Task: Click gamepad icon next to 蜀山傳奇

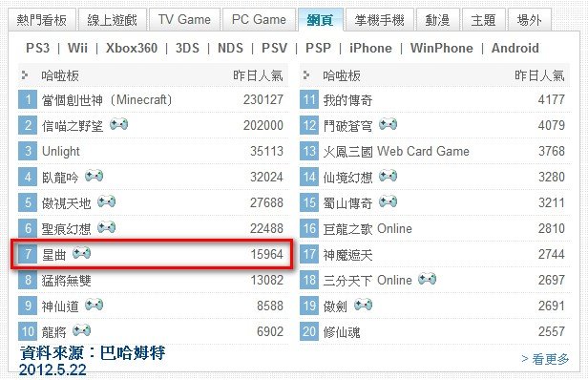Action: tap(388, 201)
